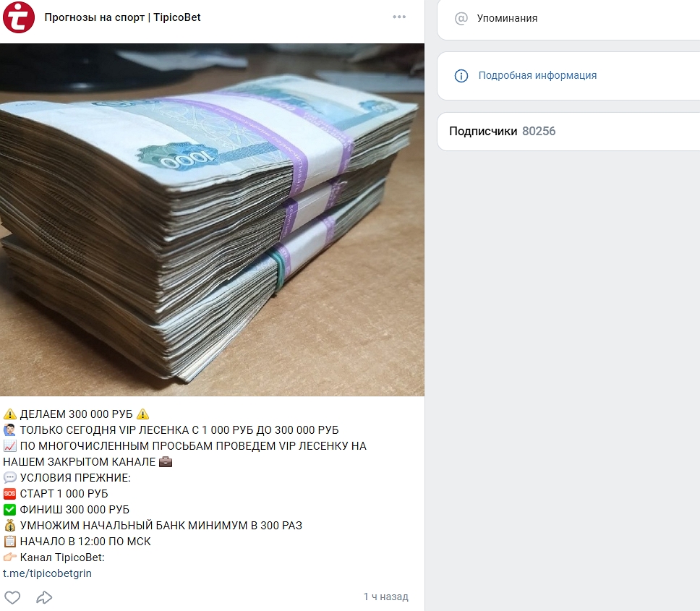Open Прогнозы на спорт | TipicoBet group name

(122, 17)
